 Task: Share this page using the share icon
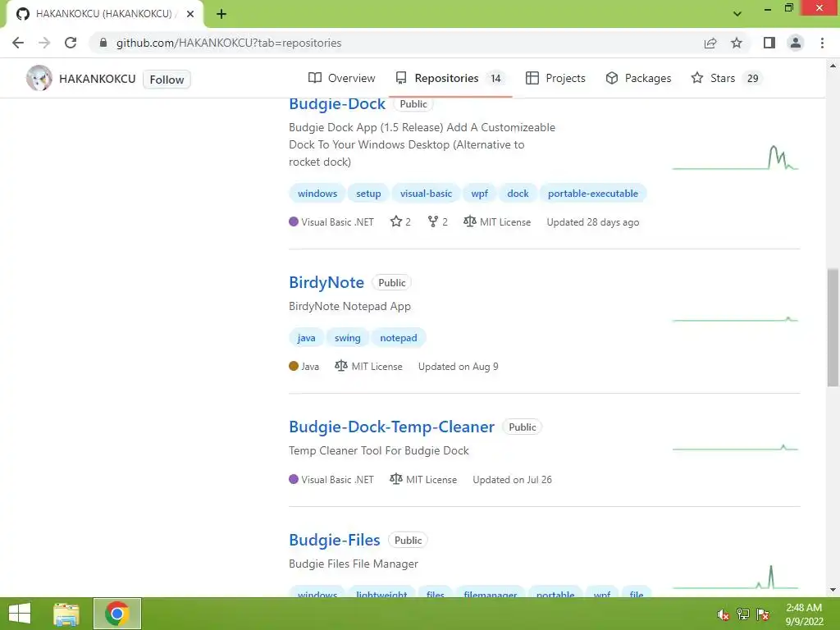click(710, 43)
